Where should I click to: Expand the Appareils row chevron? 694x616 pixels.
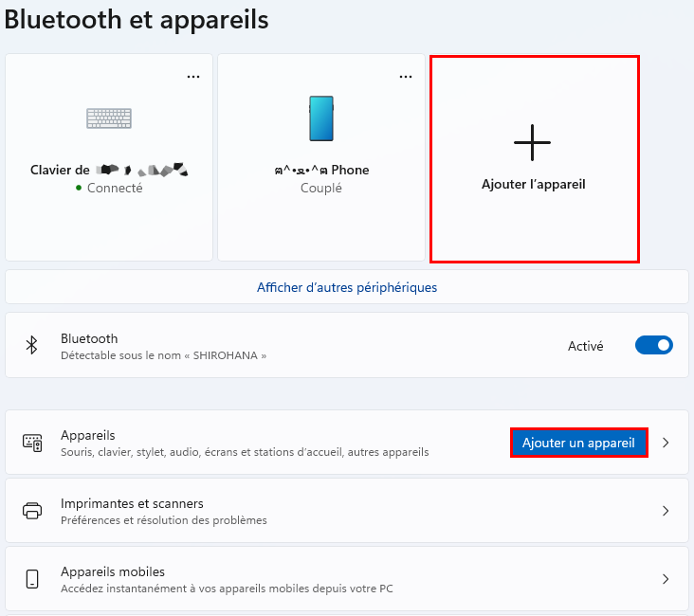pyautogui.click(x=666, y=443)
